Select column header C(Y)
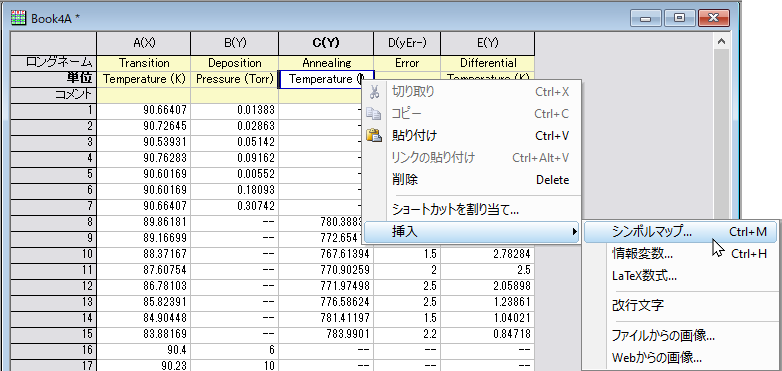Image resolution: width=782 pixels, height=371 pixels. 326,43
